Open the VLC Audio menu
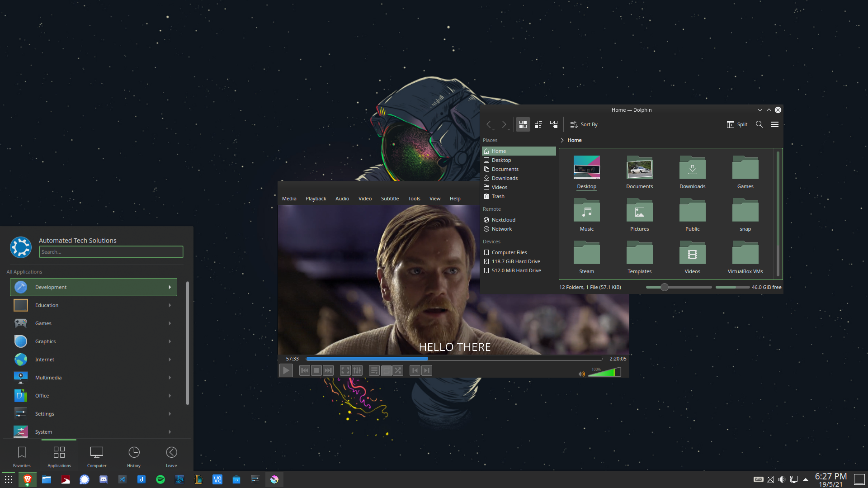The image size is (868, 488). [342, 199]
